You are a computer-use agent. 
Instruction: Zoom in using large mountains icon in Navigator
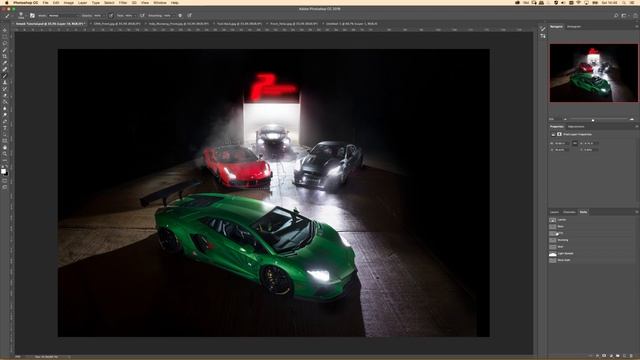[632, 119]
